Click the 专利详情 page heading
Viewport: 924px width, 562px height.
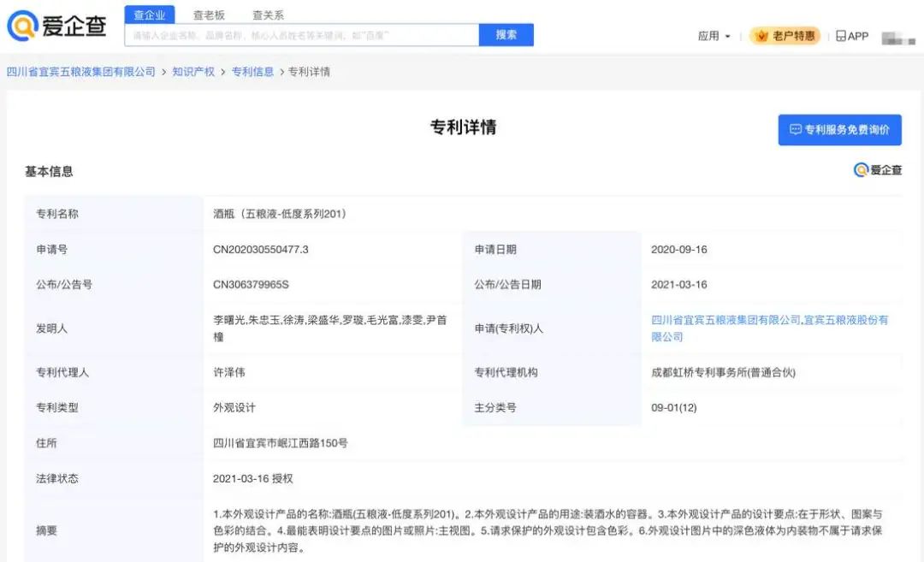click(463, 127)
